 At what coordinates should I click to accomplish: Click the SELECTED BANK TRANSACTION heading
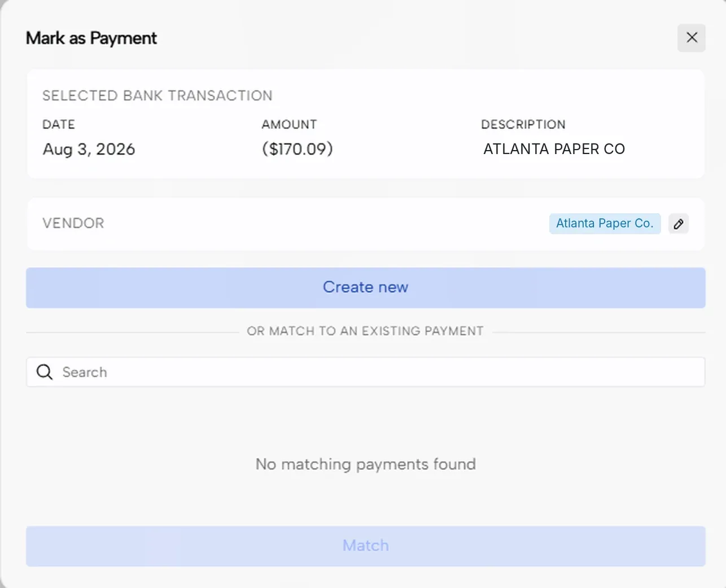pos(158,95)
